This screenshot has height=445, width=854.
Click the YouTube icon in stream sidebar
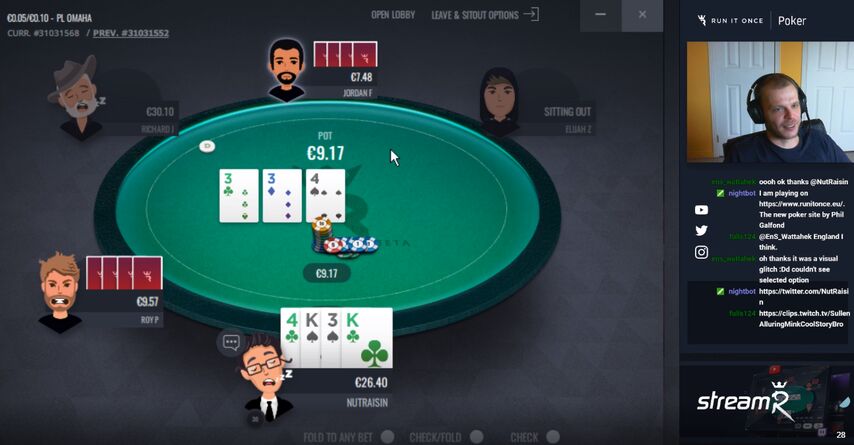(x=702, y=210)
